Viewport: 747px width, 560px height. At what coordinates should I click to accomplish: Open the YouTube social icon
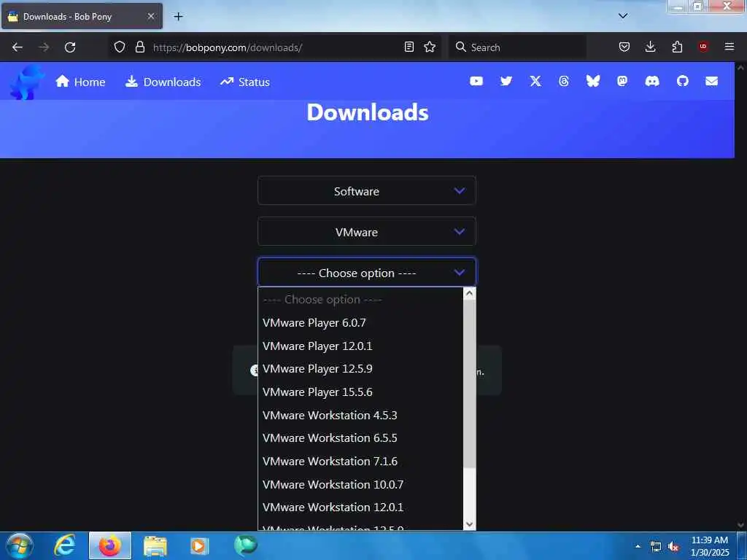(x=476, y=82)
